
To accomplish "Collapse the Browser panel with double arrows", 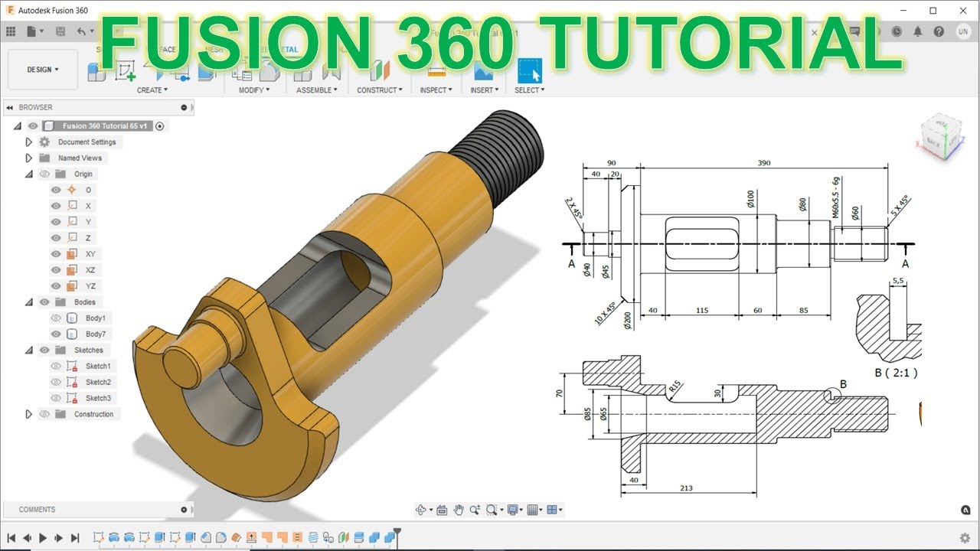I will tap(9, 107).
